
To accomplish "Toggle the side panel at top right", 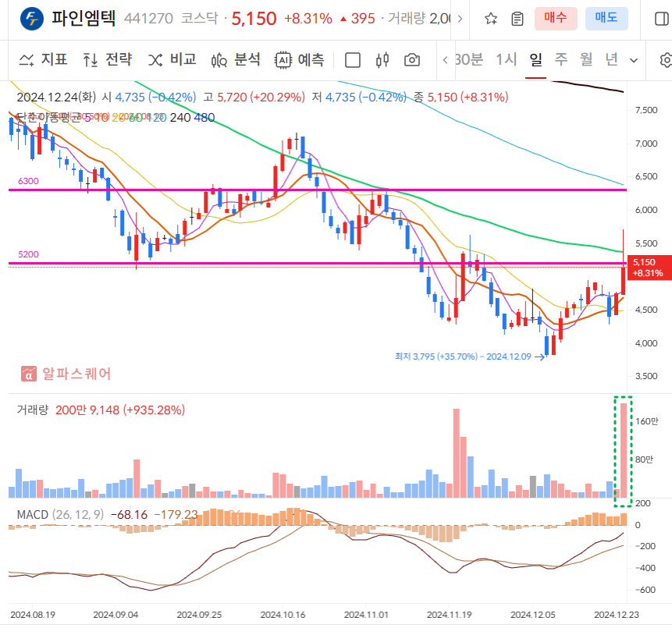I will coord(660,19).
